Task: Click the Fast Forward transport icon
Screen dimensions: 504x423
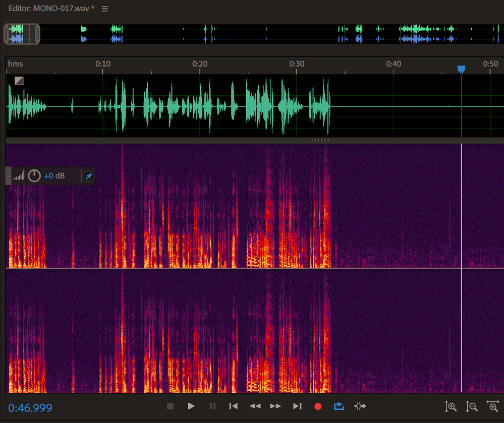Action: pos(275,406)
